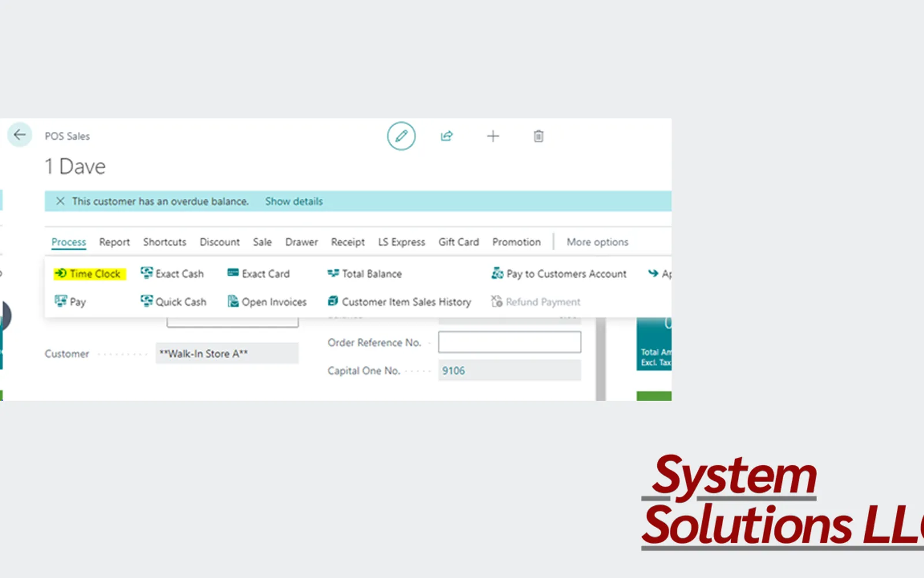Open the Promotion tab
The image size is (924, 578).
(516, 242)
